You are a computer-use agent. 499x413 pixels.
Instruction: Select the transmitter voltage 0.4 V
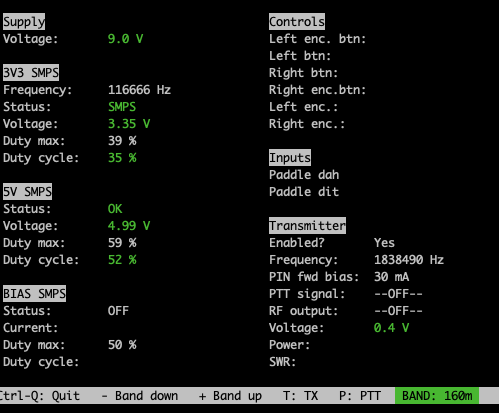click(x=391, y=328)
